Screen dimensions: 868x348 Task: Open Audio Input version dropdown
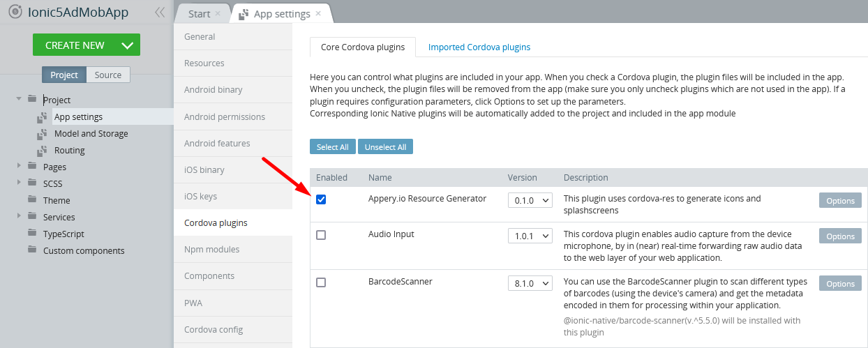530,236
